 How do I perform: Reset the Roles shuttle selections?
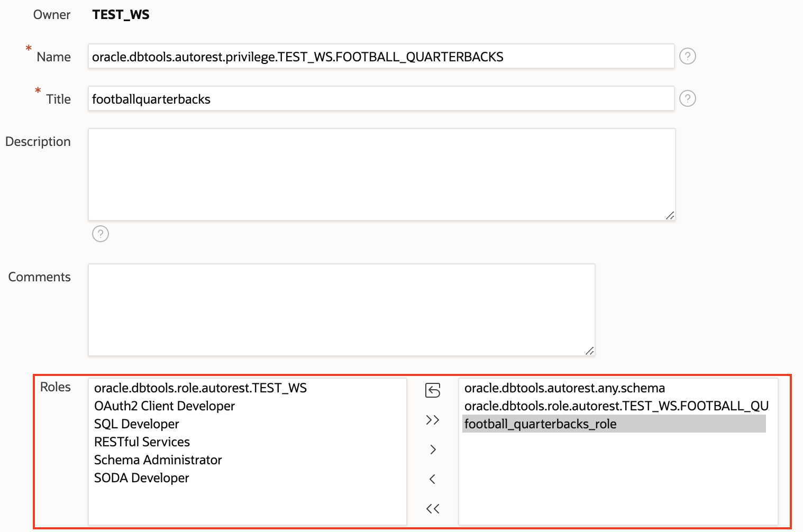(x=432, y=390)
